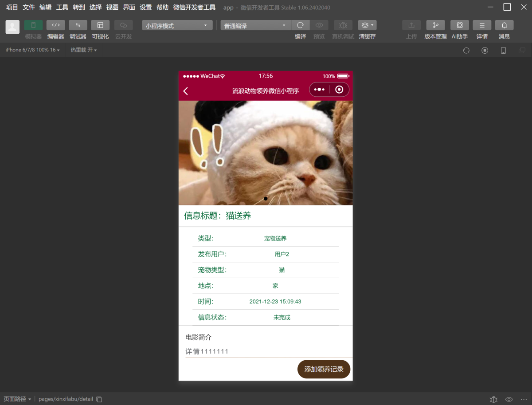Viewport: 532px width, 405px height.
Task: Copy the page path icon
Action: [x=99, y=399]
